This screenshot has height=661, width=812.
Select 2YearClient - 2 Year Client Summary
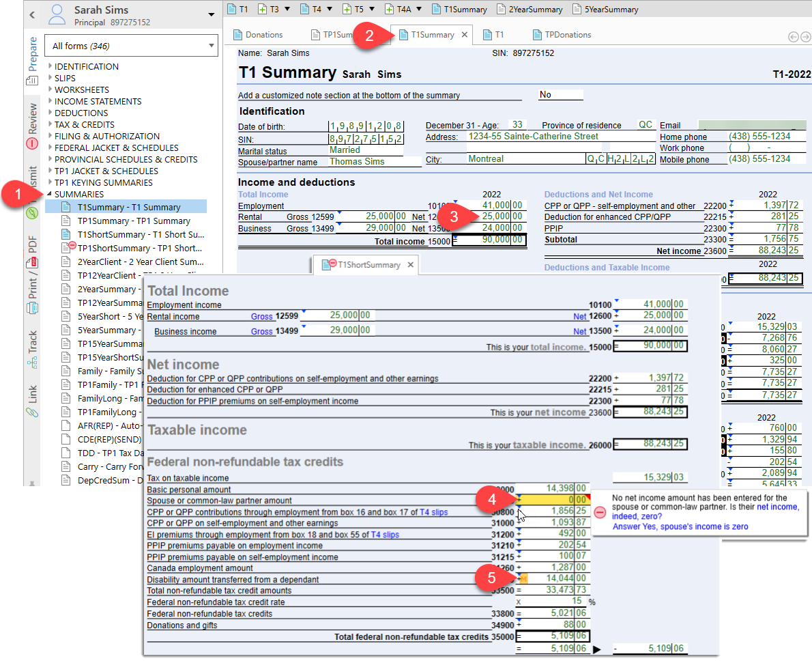tap(134, 262)
